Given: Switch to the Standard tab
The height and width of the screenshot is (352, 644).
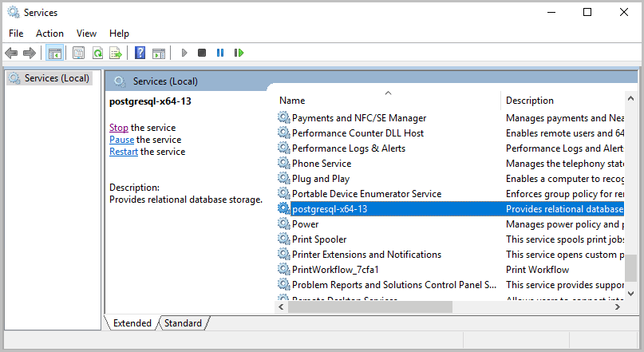Looking at the screenshot, I should point(183,323).
